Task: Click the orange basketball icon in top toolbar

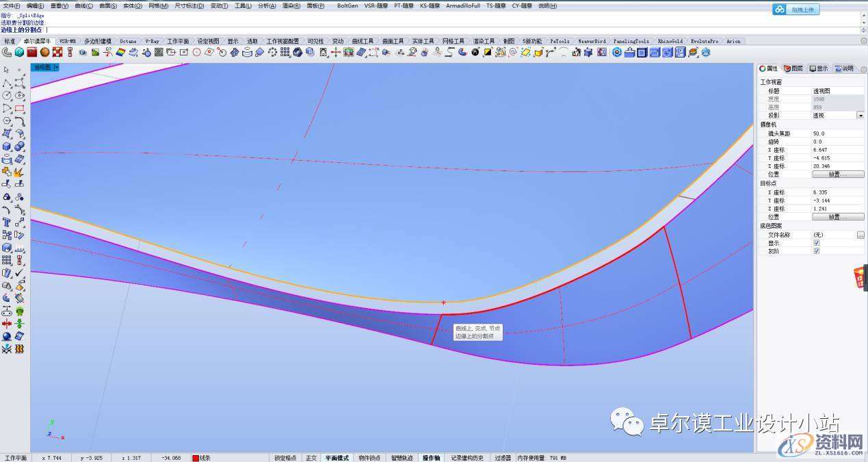Action: coord(44,52)
